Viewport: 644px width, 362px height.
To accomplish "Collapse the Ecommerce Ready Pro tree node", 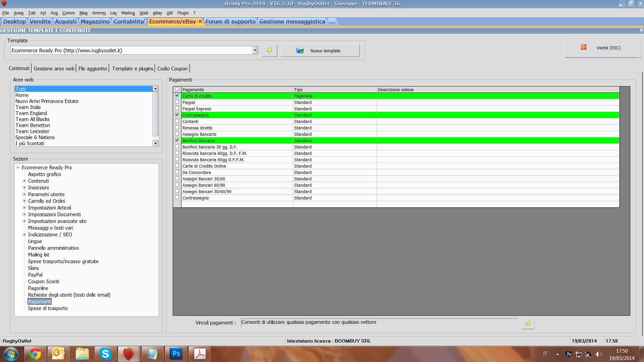I will pos(18,167).
